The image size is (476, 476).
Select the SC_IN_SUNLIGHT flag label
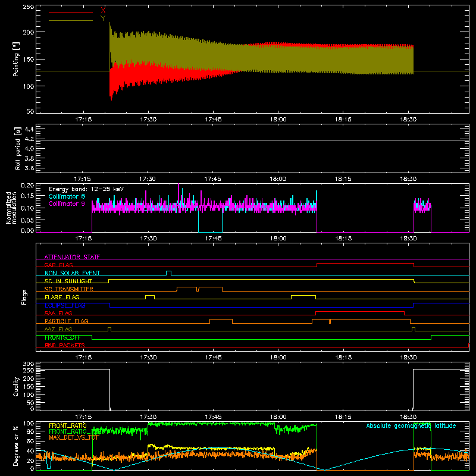[68, 281]
